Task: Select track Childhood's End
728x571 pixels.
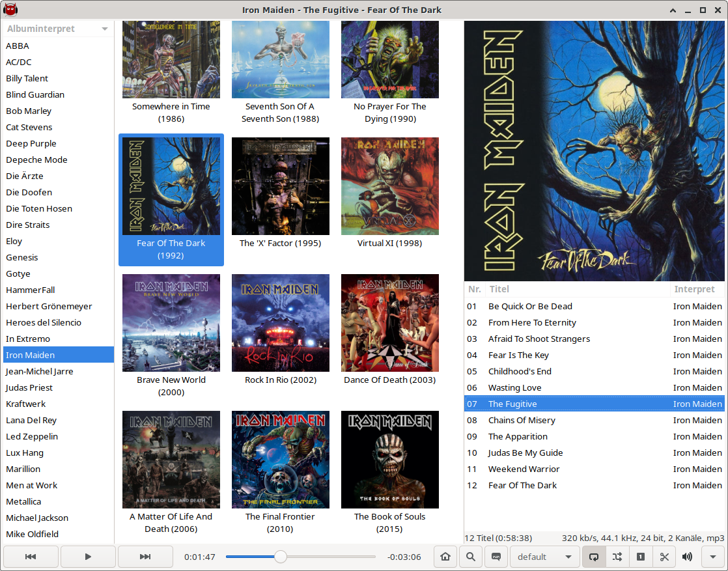Action: 595,371
